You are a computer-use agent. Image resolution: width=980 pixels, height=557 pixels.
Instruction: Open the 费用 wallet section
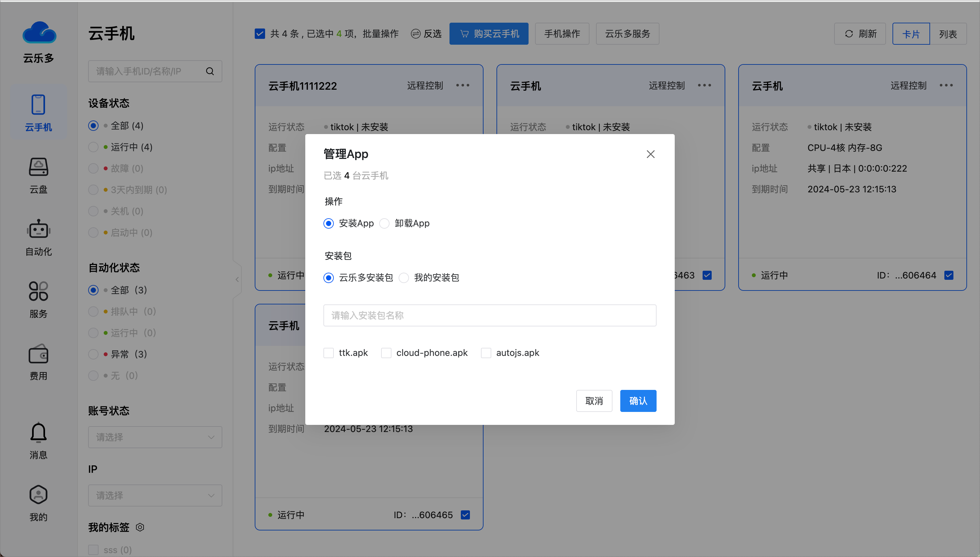39,363
